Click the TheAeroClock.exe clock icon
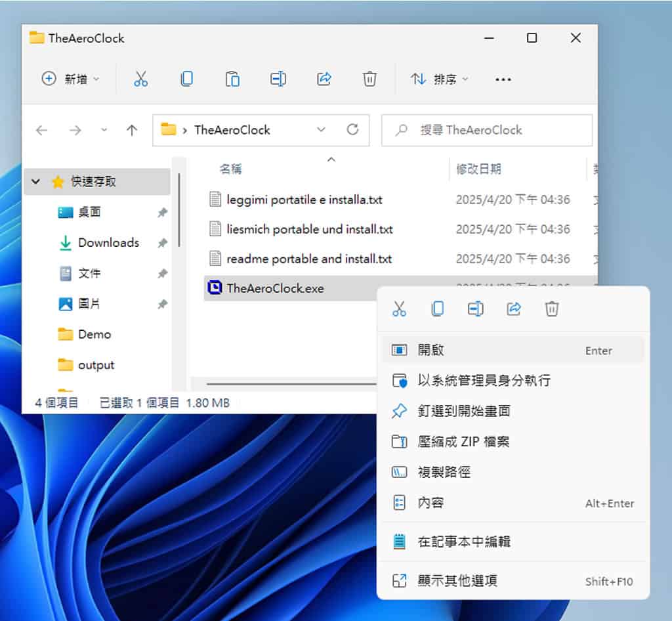This screenshot has width=672, height=621. point(215,288)
